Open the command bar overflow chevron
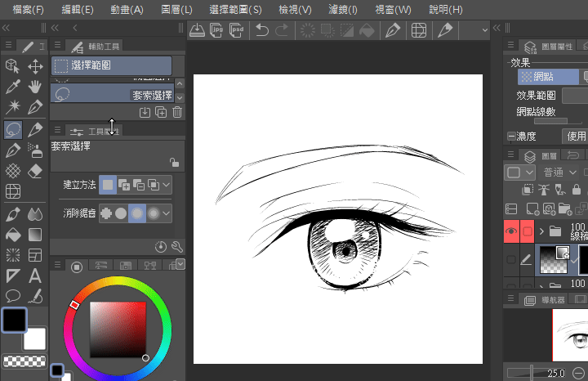 (485, 30)
